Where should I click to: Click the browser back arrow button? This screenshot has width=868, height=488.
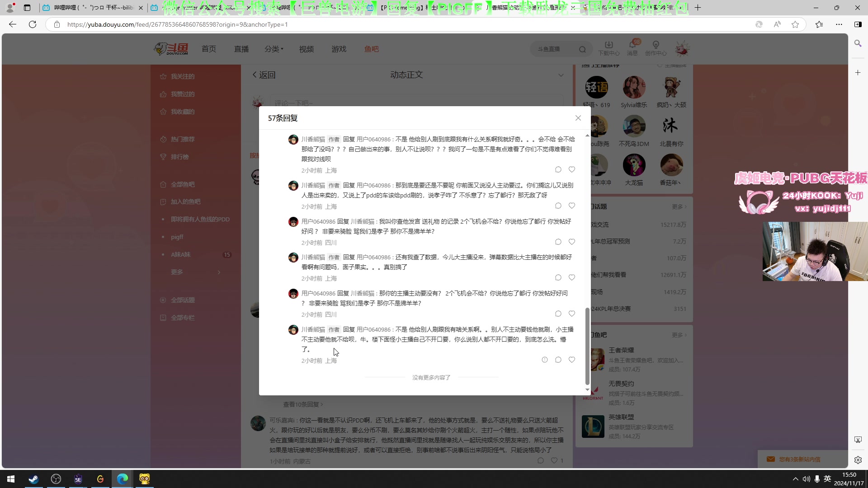pyautogui.click(x=13, y=24)
